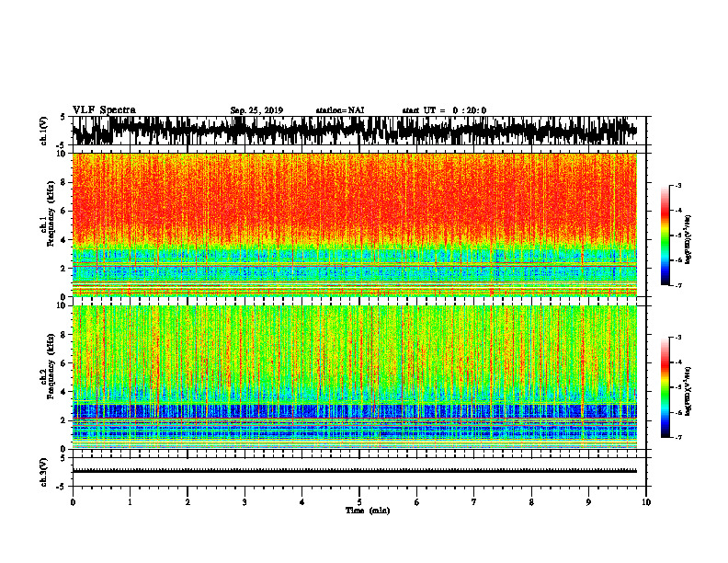Click the "4" tick on the time axis

(302, 502)
